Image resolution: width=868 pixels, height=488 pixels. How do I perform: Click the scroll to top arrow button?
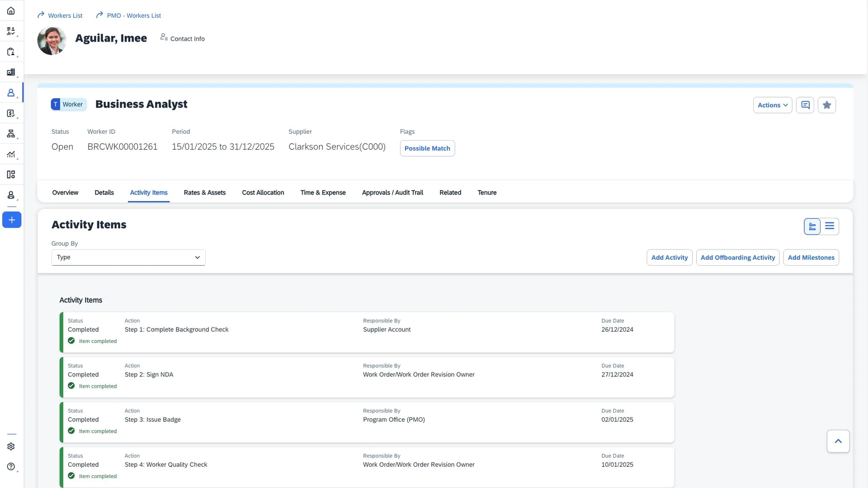tap(838, 441)
